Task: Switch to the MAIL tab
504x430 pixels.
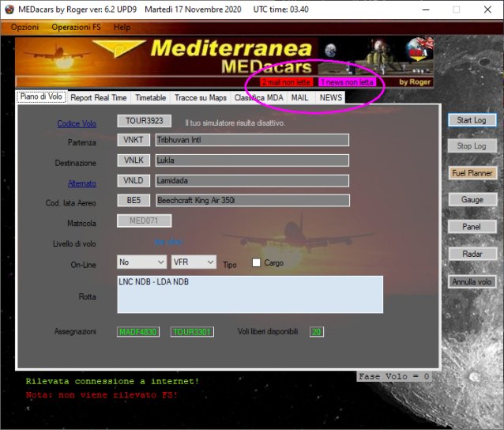Action: coord(300,97)
